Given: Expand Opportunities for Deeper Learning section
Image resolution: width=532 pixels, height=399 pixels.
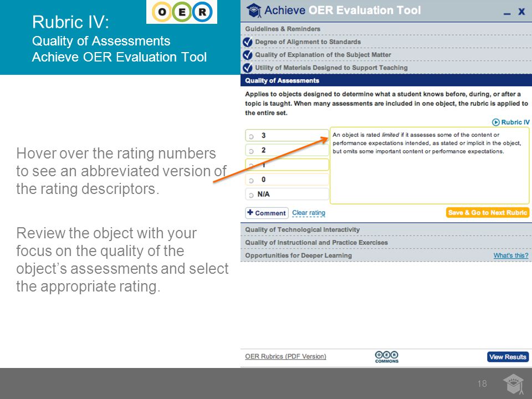Looking at the screenshot, I should click(386, 255).
